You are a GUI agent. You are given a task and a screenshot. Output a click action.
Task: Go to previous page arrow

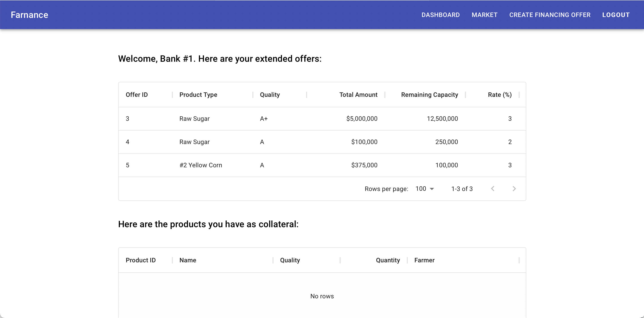[x=493, y=189]
